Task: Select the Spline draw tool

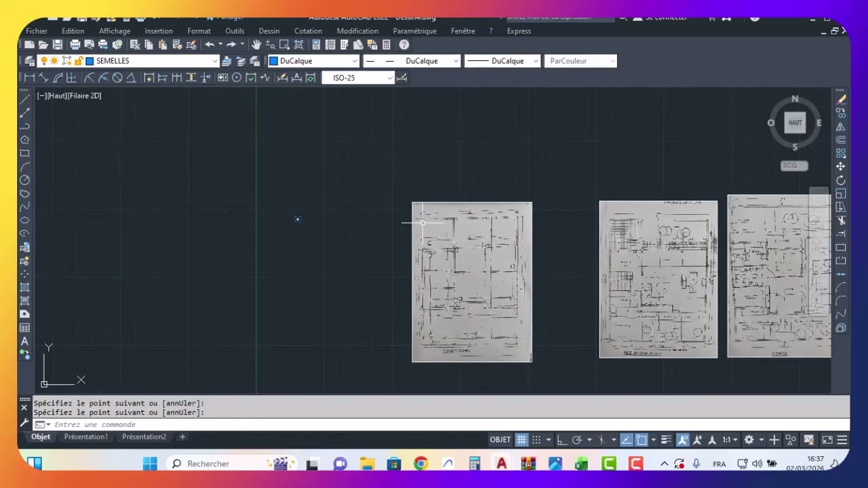Action: click(x=24, y=207)
